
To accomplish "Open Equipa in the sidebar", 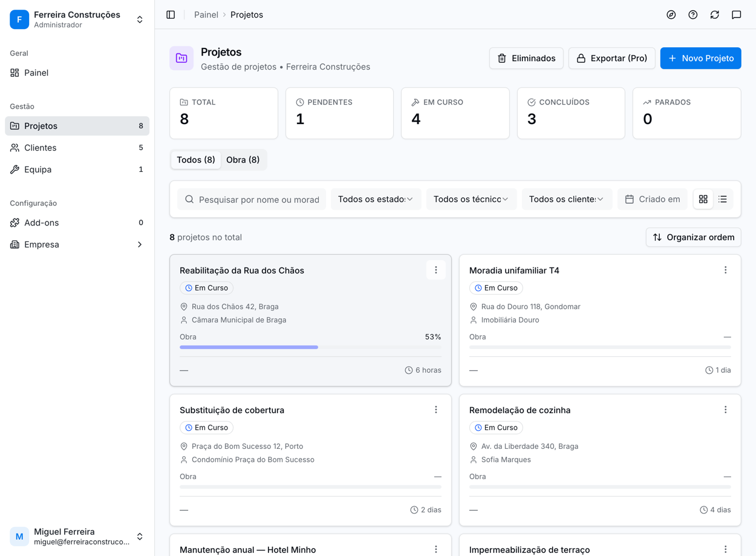I will pos(77,169).
